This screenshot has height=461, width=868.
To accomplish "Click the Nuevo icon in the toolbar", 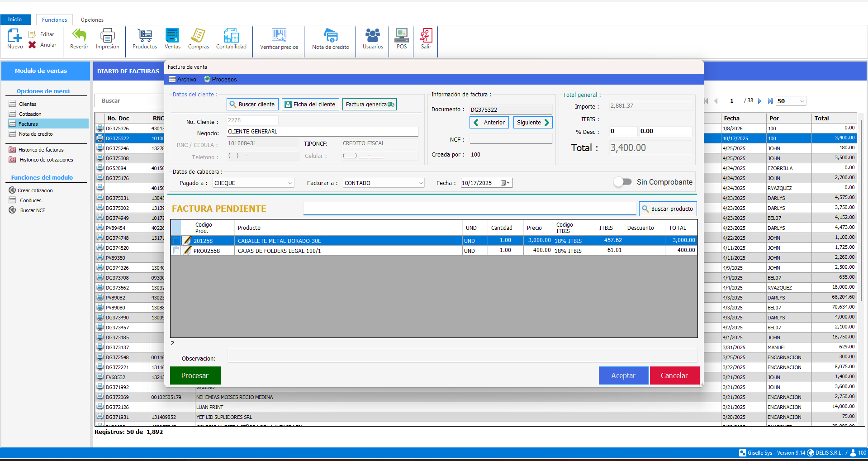I will coord(14,36).
